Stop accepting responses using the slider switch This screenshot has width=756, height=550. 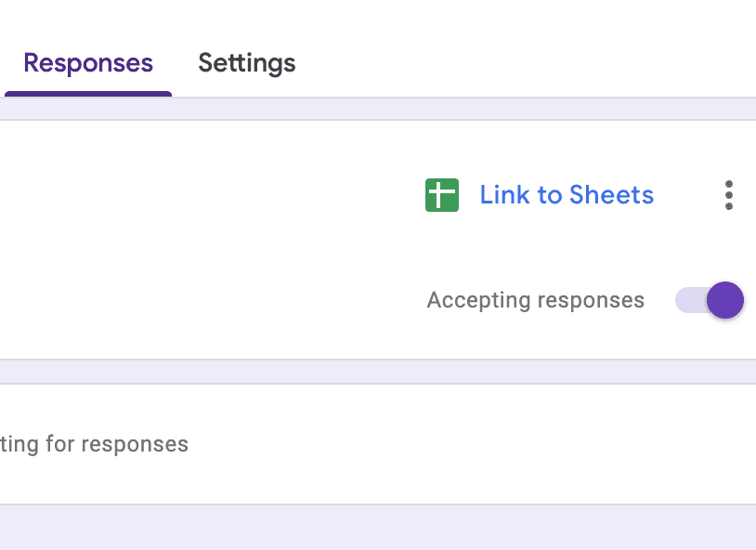coord(710,300)
